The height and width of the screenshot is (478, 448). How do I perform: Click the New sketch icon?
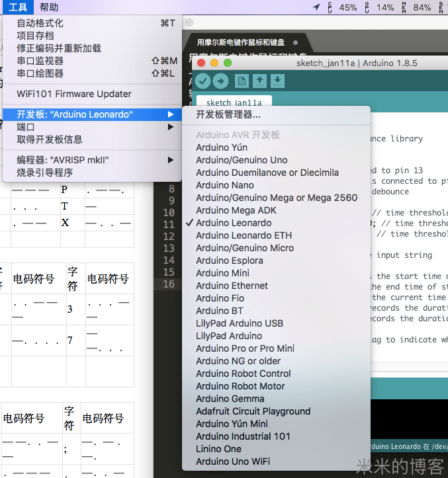(242, 81)
